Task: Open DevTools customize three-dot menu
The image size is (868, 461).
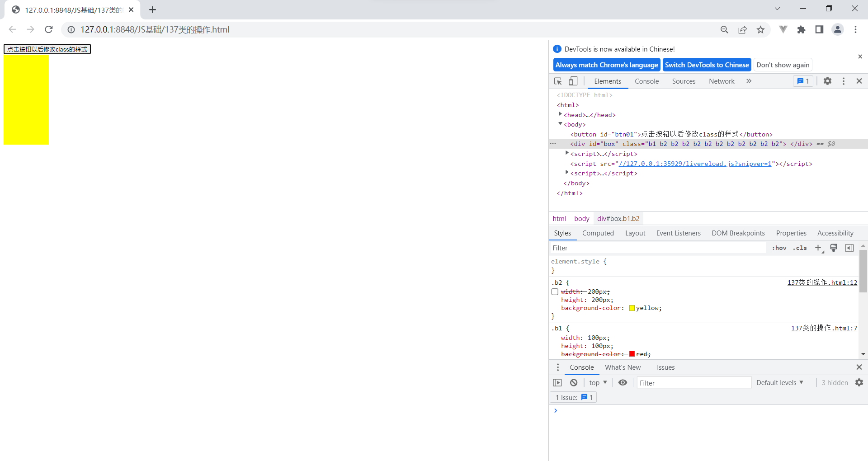Action: 843,81
